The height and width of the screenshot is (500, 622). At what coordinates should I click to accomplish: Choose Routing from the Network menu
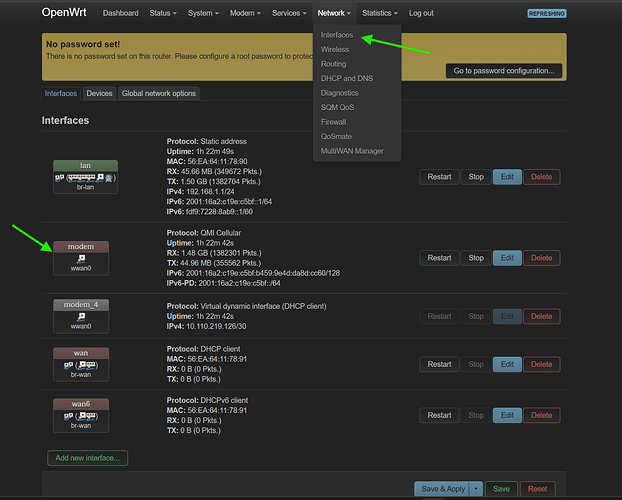[333, 64]
